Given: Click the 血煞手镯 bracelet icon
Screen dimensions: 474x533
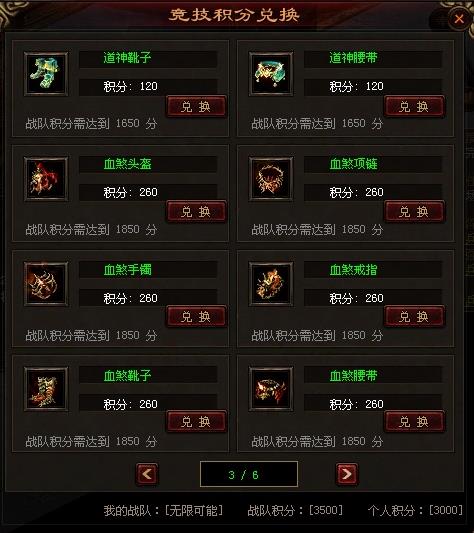Looking at the screenshot, I should (46, 284).
